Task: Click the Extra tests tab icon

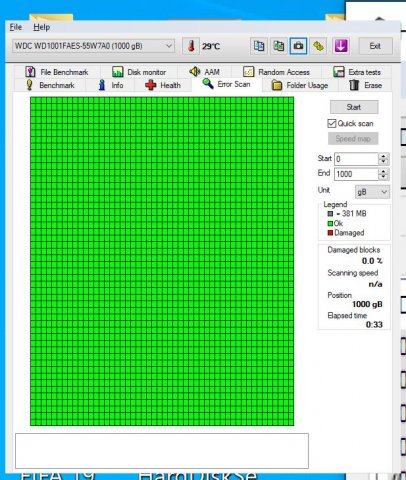Action: click(x=339, y=72)
